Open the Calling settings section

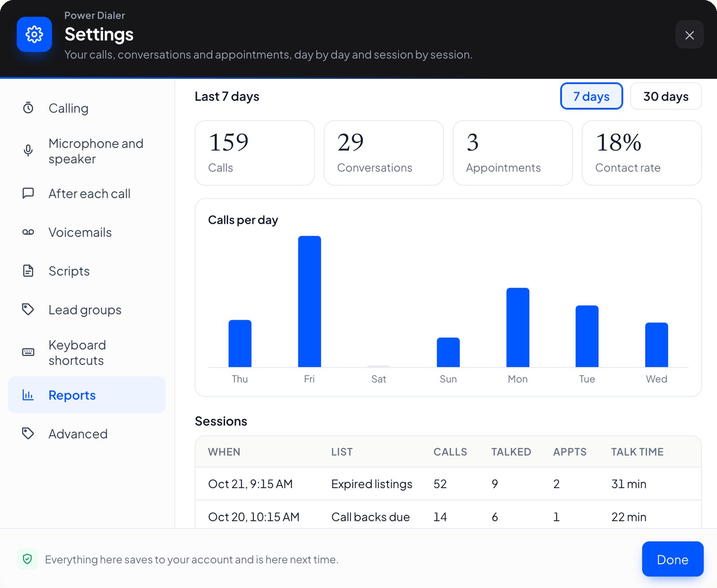[87, 108]
